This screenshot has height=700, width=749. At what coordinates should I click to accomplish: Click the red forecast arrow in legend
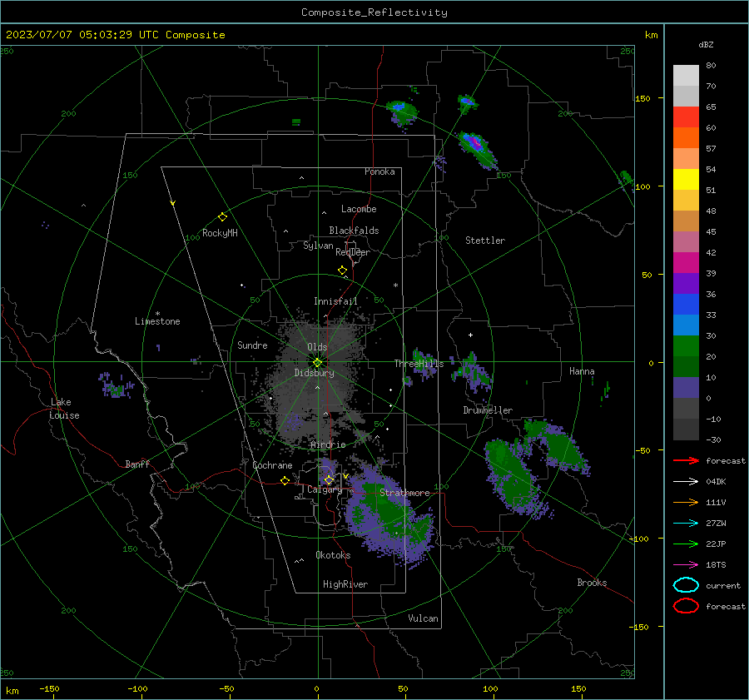coord(686,460)
